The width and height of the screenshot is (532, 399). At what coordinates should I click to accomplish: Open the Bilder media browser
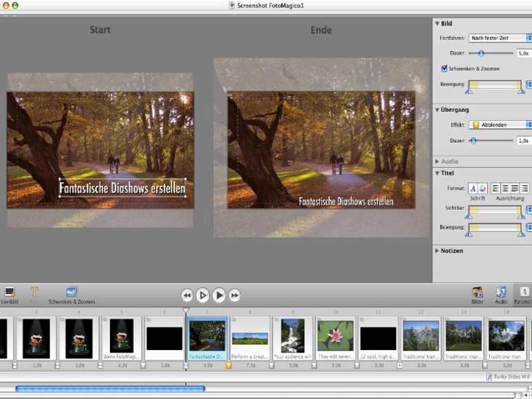click(477, 293)
